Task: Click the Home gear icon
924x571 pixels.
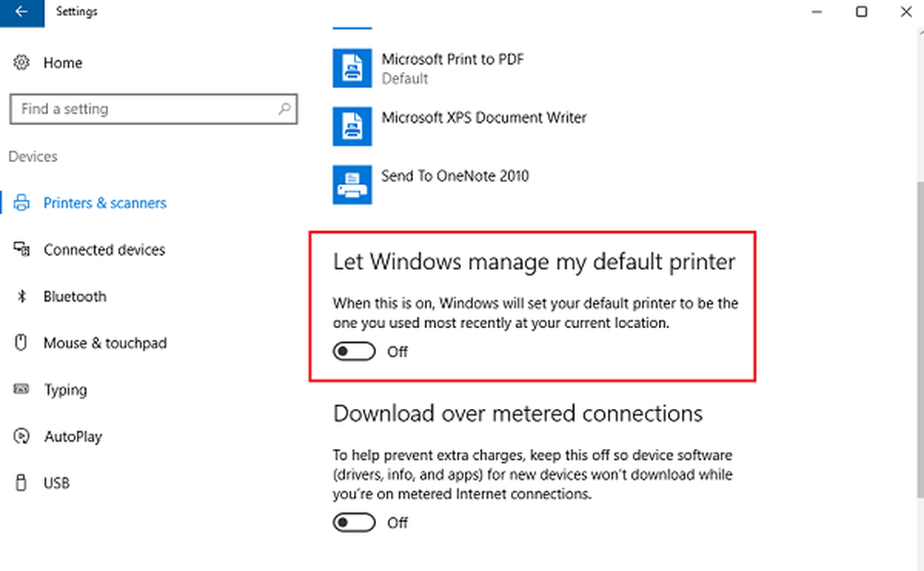Action: (x=21, y=63)
